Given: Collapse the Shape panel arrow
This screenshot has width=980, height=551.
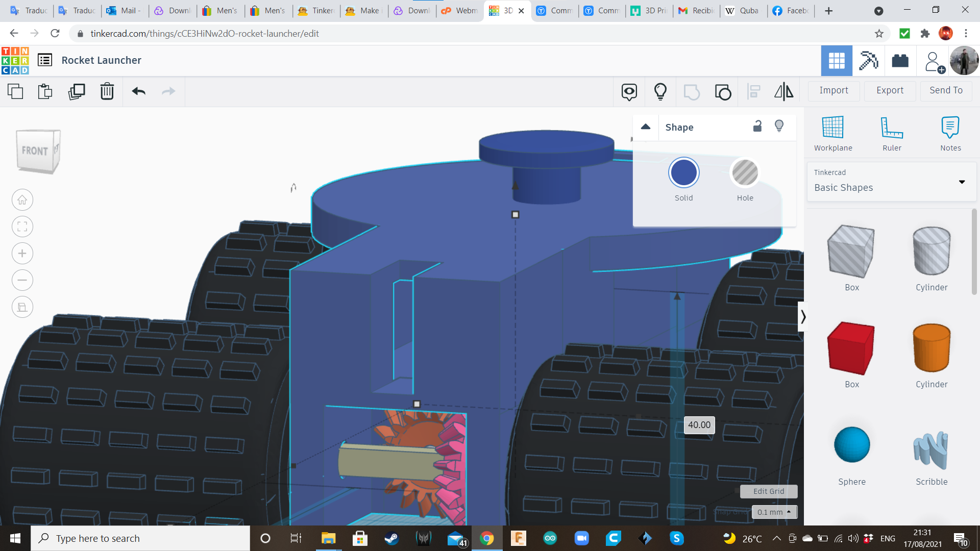Looking at the screenshot, I should 646,127.
